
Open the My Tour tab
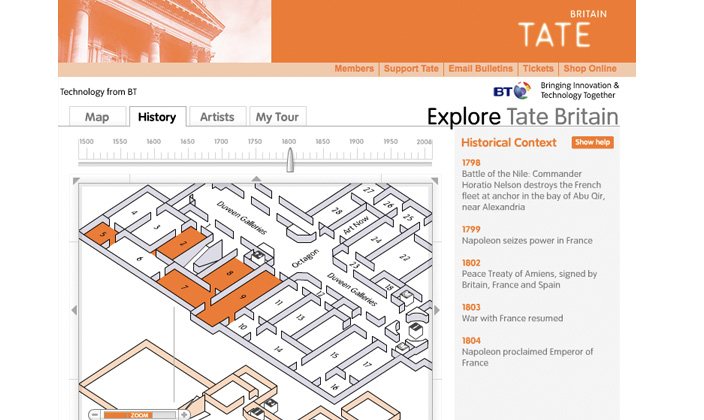point(277,117)
